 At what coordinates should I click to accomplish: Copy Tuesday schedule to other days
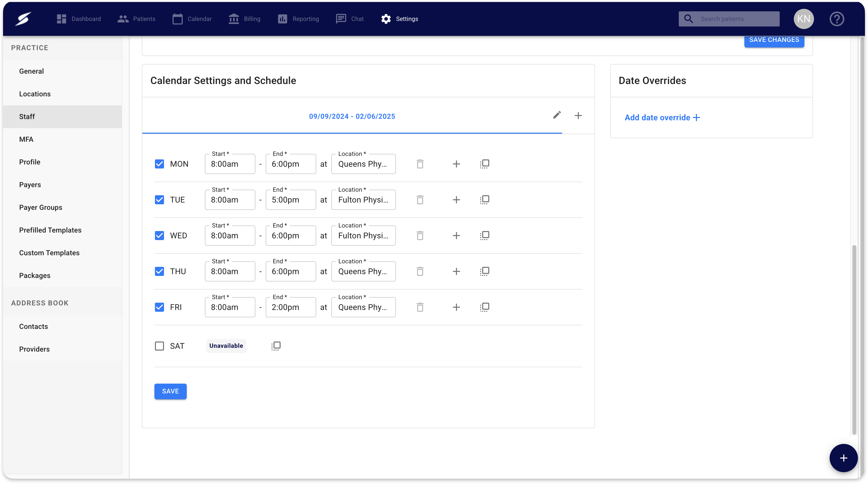click(484, 200)
